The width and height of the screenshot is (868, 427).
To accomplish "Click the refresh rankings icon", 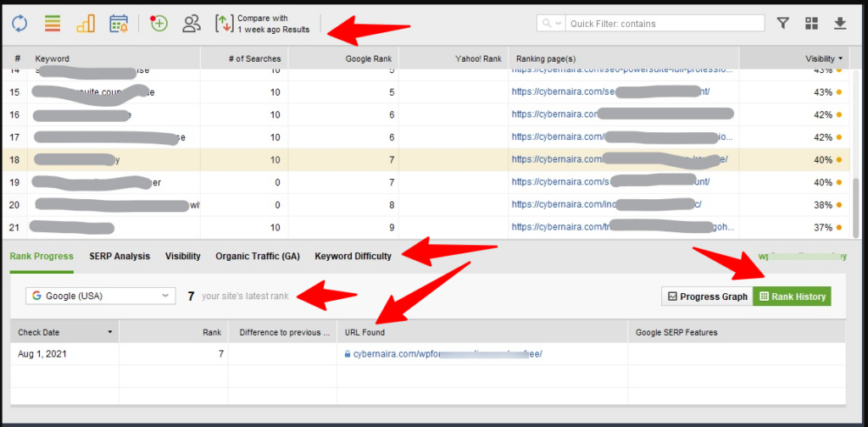I will coord(19,24).
